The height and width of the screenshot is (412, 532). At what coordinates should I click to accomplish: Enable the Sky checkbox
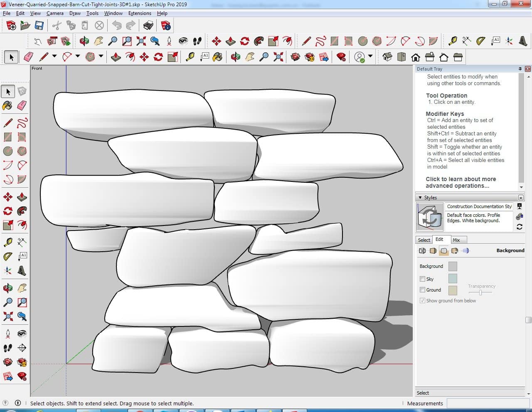click(422, 279)
